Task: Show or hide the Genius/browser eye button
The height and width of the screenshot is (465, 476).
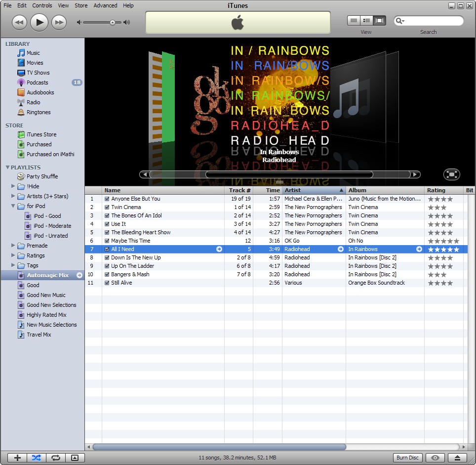Action: tap(435, 458)
